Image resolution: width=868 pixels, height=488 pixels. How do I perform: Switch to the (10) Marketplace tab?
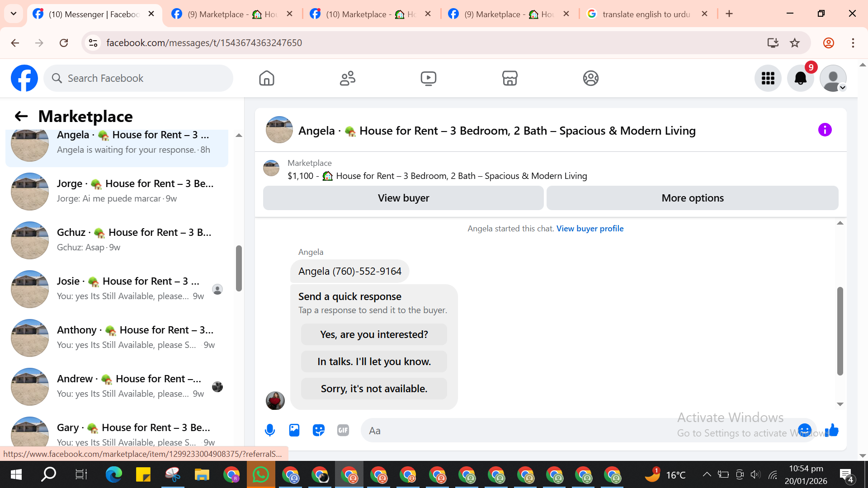(x=371, y=14)
